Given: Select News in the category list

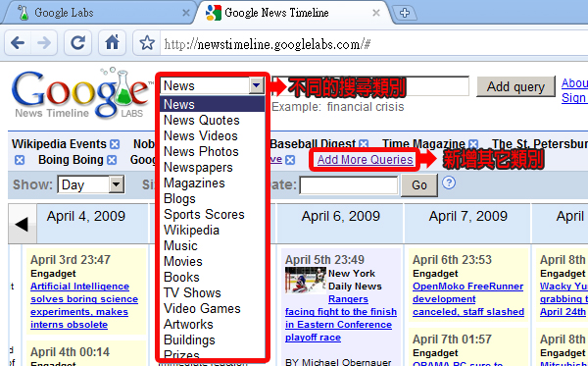Looking at the screenshot, I should coord(213,104).
